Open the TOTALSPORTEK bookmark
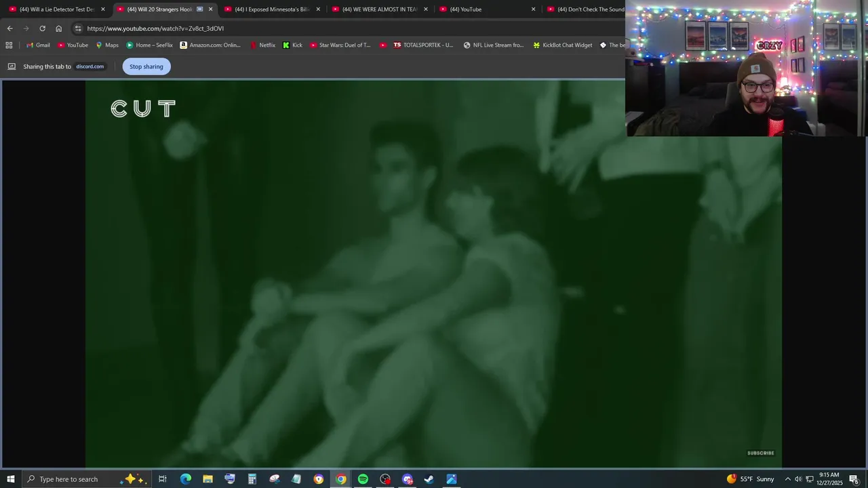 click(423, 45)
